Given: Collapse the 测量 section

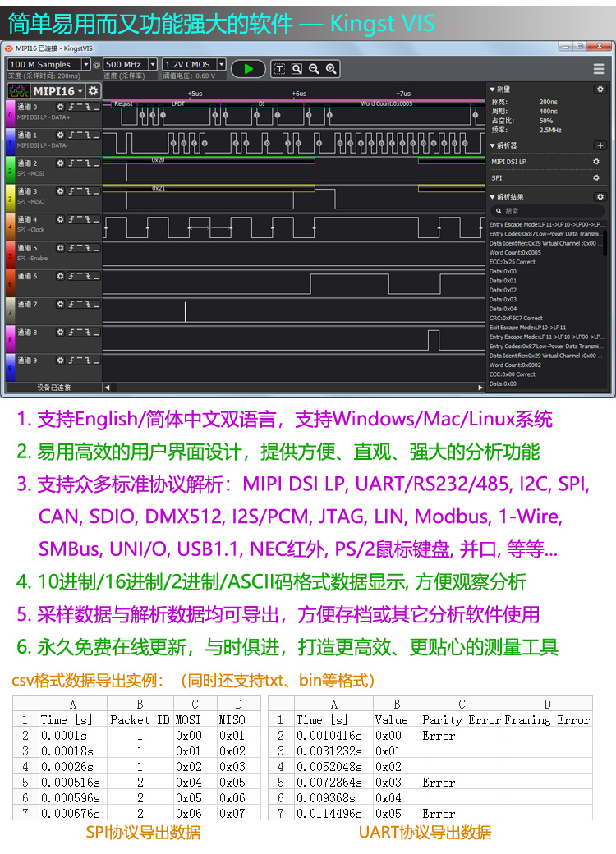Looking at the screenshot, I should [492, 90].
